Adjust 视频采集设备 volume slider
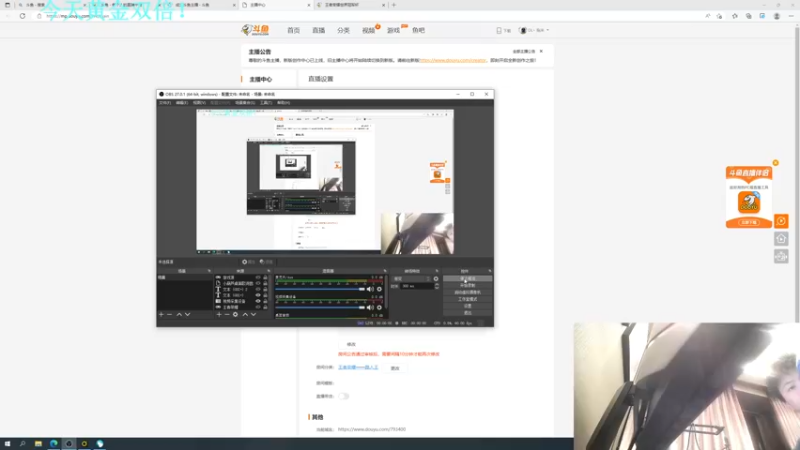 (x=320, y=308)
